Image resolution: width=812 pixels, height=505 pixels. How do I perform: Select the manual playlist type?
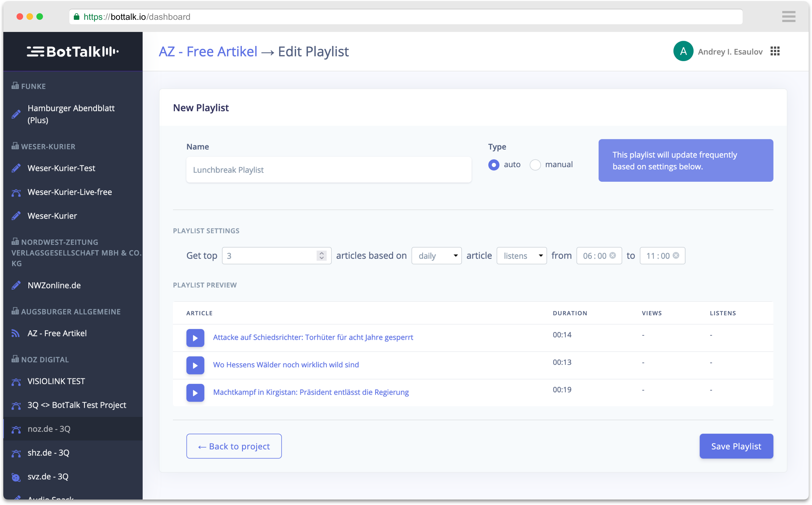(x=535, y=165)
